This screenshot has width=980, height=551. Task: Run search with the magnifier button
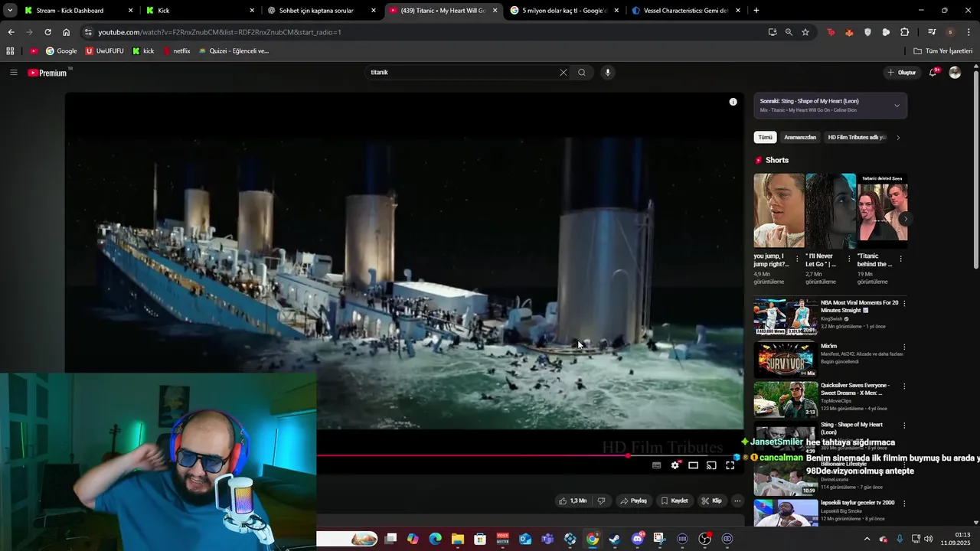click(x=582, y=73)
